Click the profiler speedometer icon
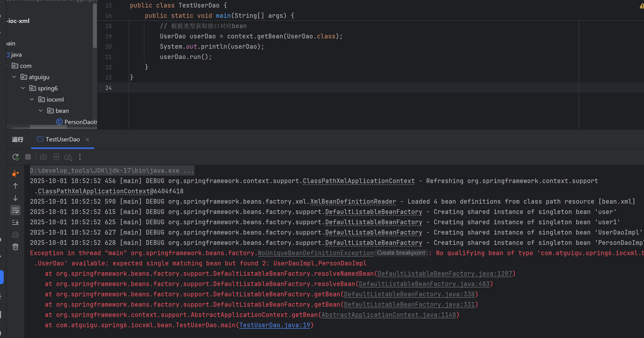 coord(68,157)
